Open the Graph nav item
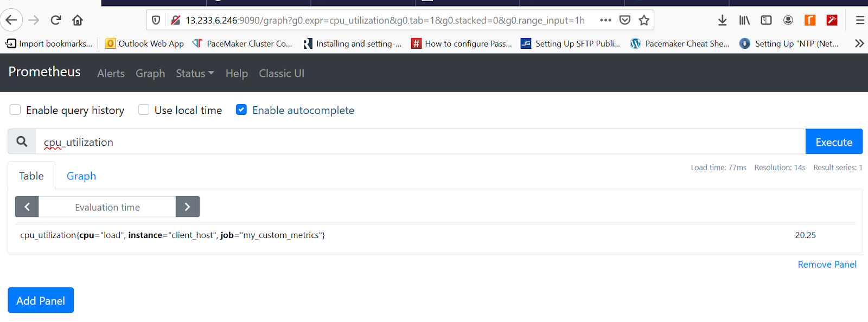The height and width of the screenshot is (322, 868). 150,73
